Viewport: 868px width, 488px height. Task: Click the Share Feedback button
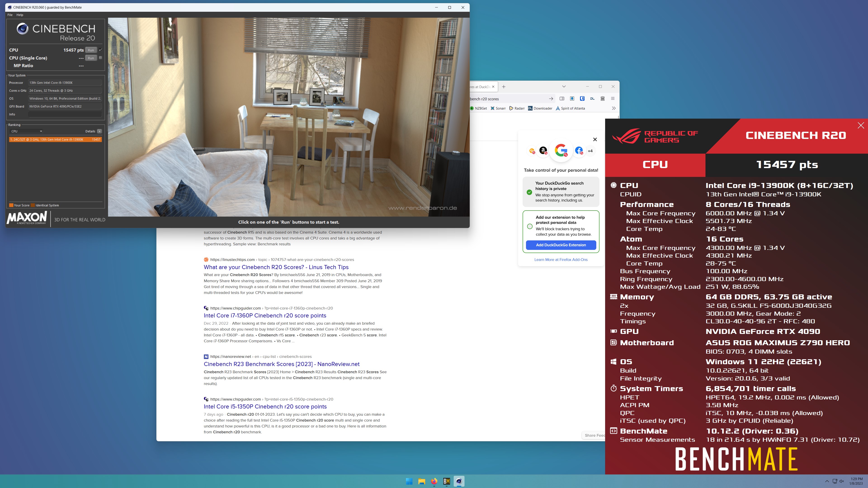pyautogui.click(x=594, y=435)
